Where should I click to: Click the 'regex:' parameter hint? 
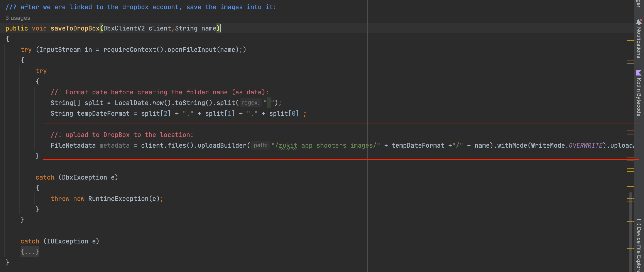pyautogui.click(x=250, y=103)
